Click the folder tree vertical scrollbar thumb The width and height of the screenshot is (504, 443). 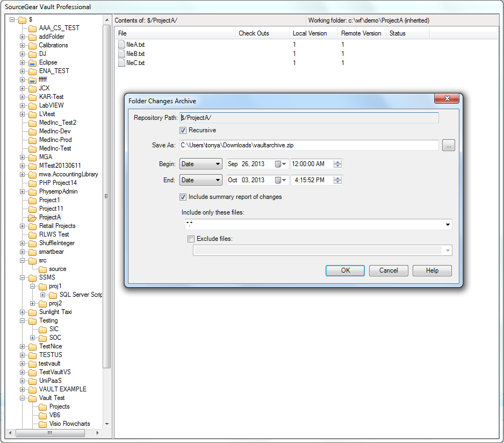pyautogui.click(x=107, y=196)
